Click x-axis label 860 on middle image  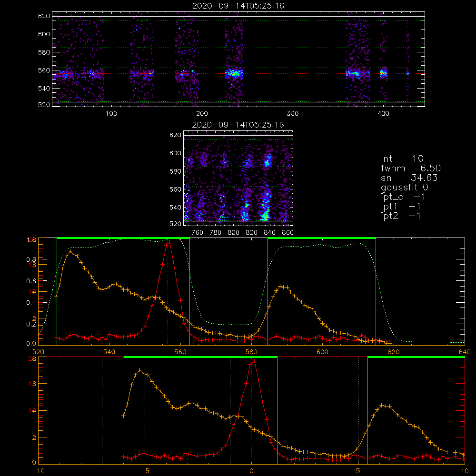(x=288, y=233)
